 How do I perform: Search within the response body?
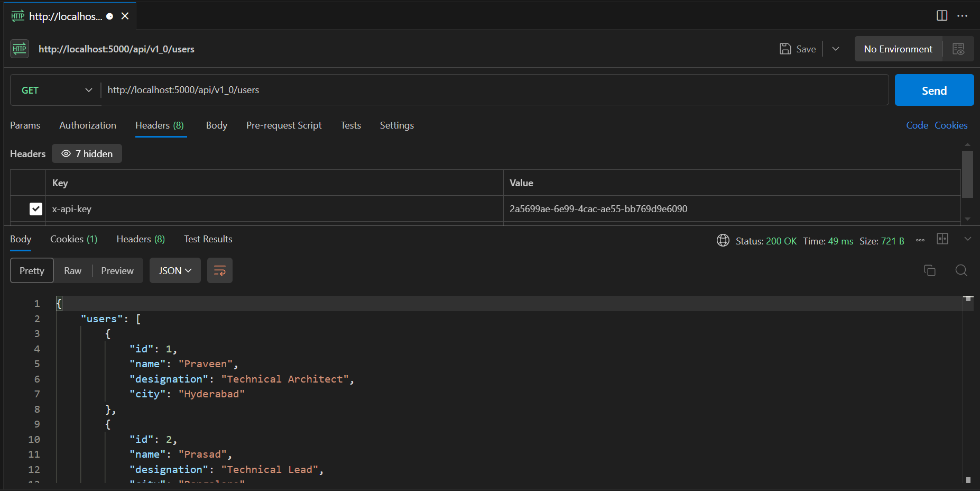961,270
